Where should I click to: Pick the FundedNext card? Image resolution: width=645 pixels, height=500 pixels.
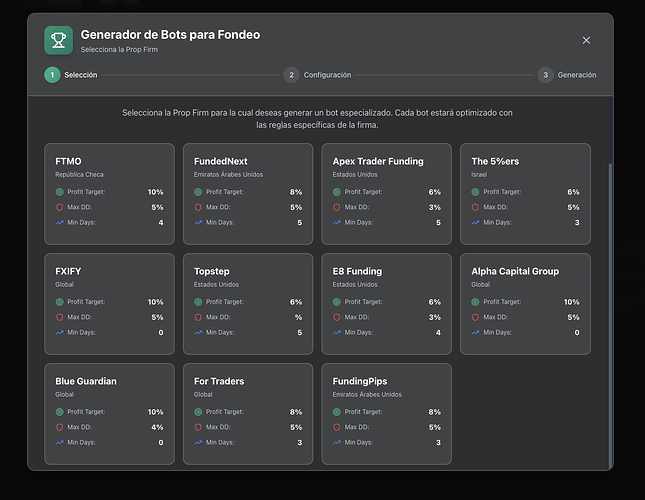pyautogui.click(x=248, y=194)
